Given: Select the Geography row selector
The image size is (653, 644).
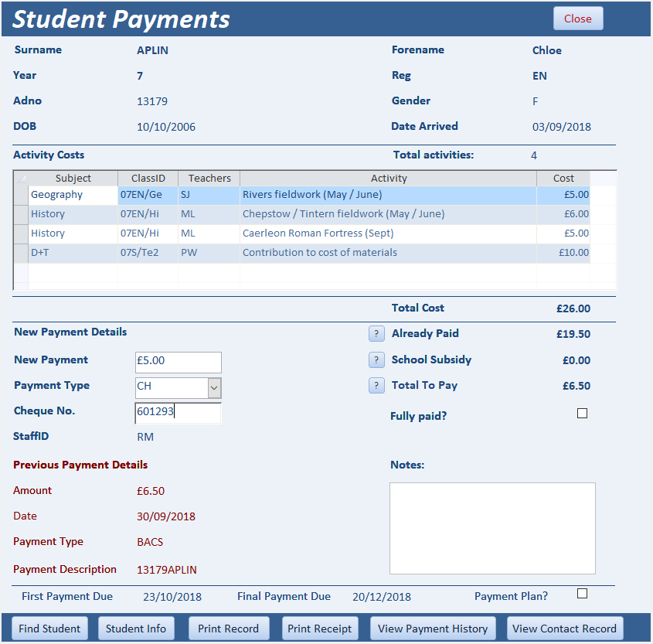Looking at the screenshot, I should 21,195.
